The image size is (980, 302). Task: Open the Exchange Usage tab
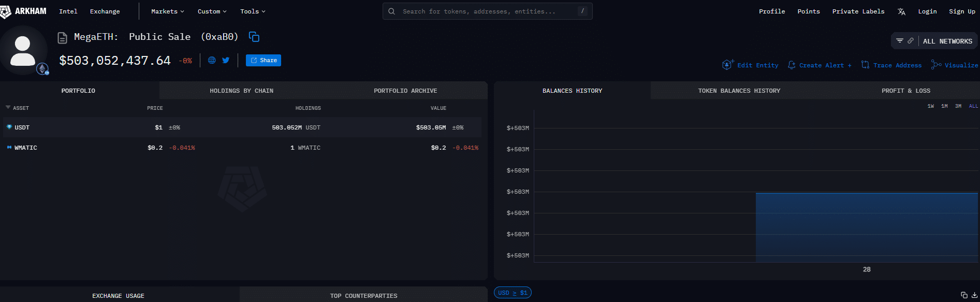(x=118, y=295)
